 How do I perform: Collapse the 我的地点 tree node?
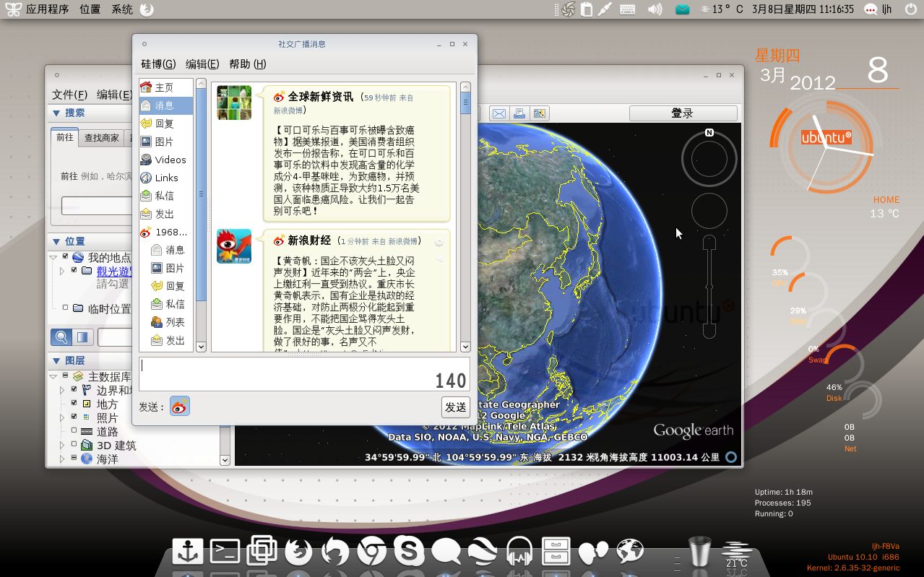(53, 257)
